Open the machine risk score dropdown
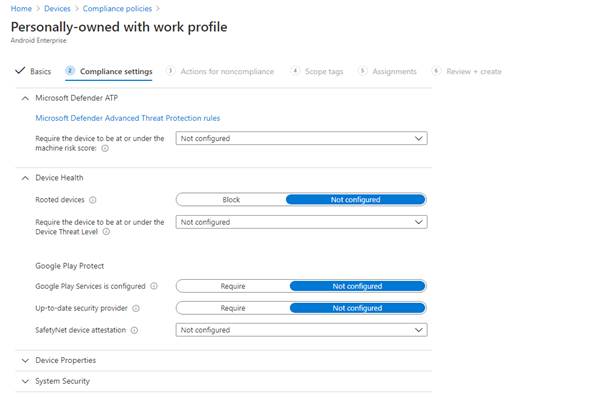This screenshot has height=405, width=601. click(301, 139)
